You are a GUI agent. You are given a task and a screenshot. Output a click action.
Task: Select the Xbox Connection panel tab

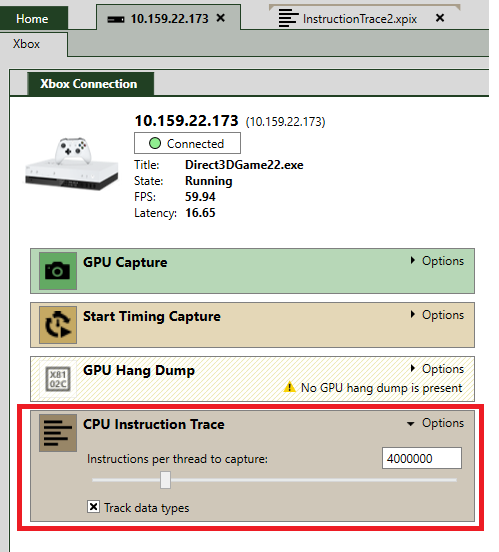(x=91, y=84)
